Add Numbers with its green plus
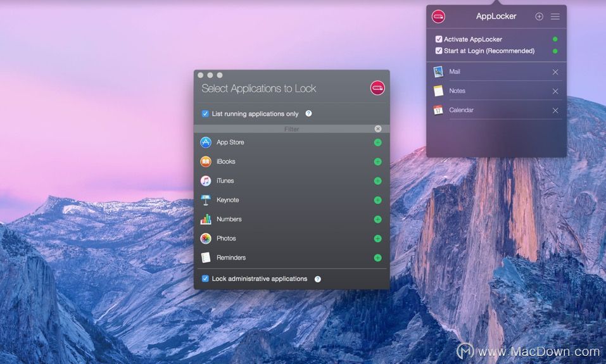606x364 pixels. 377,220
